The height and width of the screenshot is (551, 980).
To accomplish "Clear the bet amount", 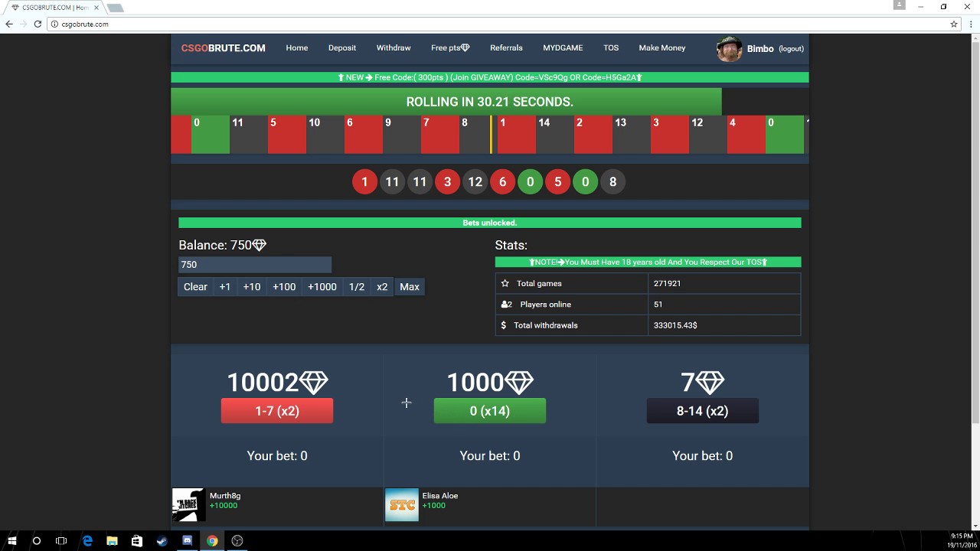I will coord(195,286).
